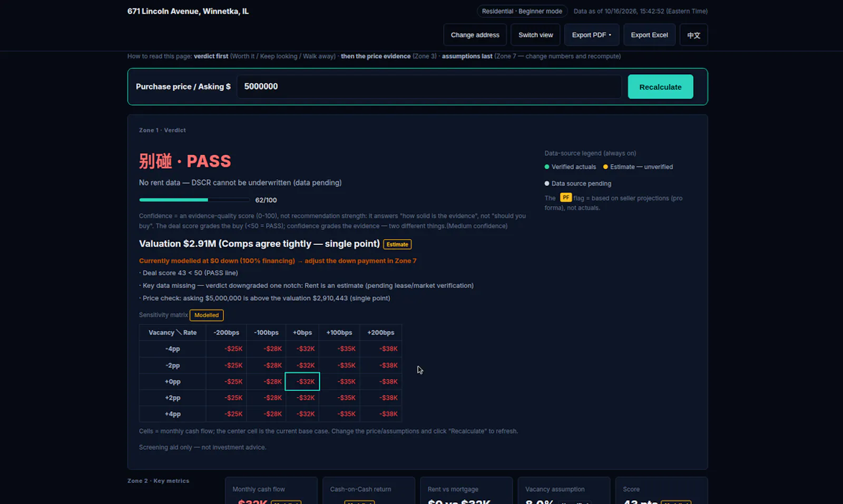Click the Modelled badge by Sensitivity matrix

coord(207,315)
